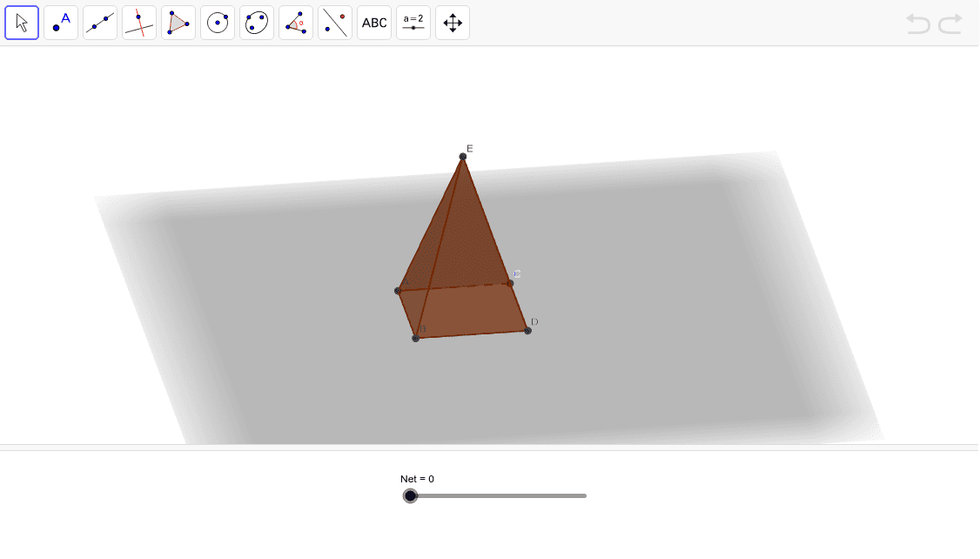Undo the last action
The image size is (980, 559).
918,24
